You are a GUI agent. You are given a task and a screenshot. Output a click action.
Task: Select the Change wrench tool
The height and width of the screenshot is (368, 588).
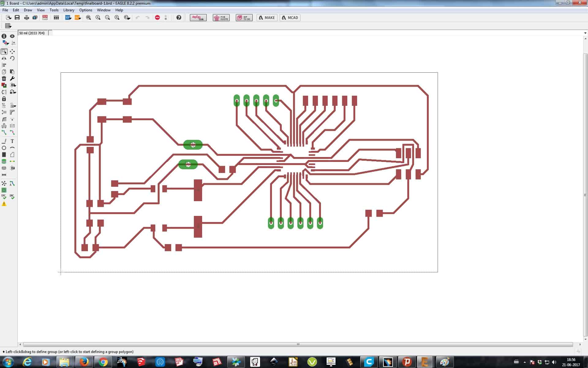pyautogui.click(x=12, y=79)
